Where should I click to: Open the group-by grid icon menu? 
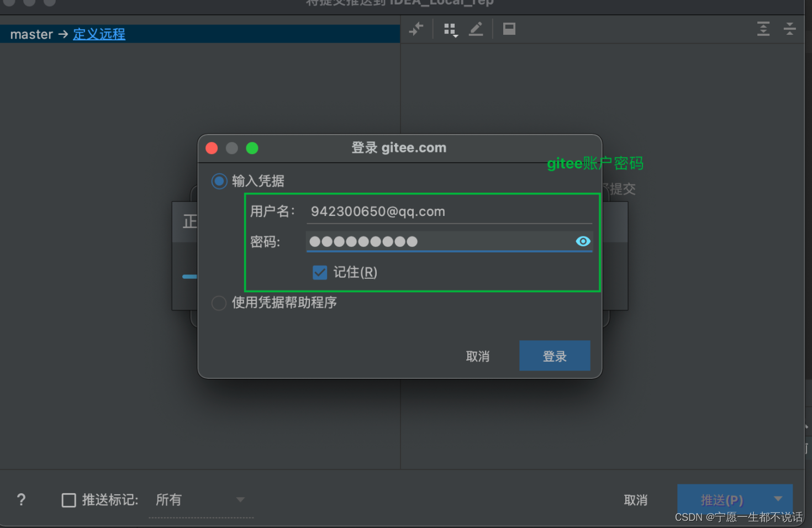click(451, 29)
